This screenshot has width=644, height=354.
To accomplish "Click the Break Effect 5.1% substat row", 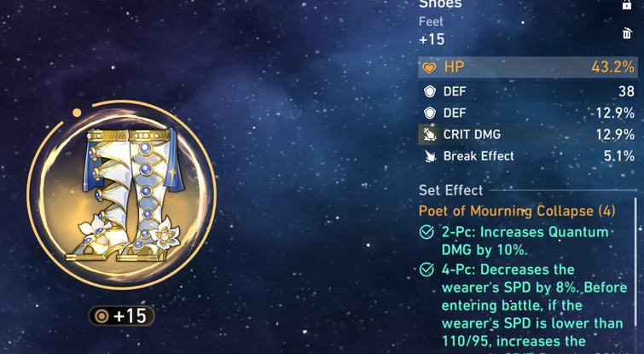I will pos(528,156).
